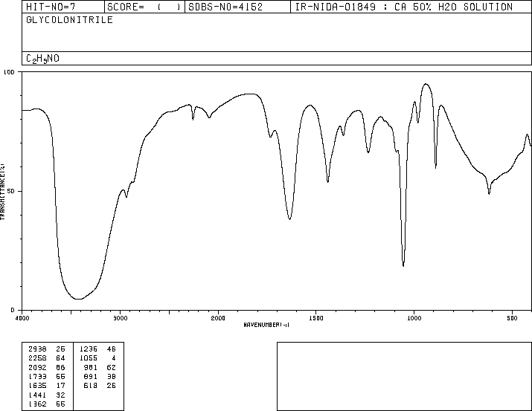
Task: Click 'IR-NIDA-01849 : CA 50% H2O SOLUTION' text
Action: point(404,7)
